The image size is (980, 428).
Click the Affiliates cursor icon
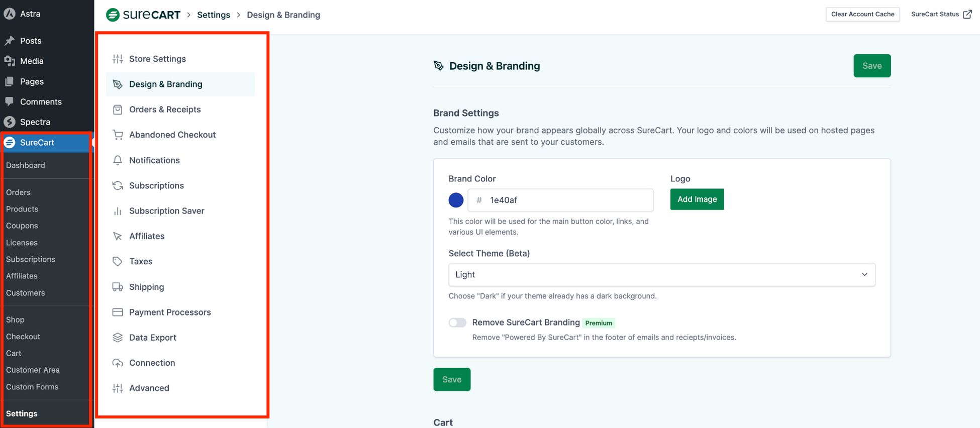[x=118, y=236]
